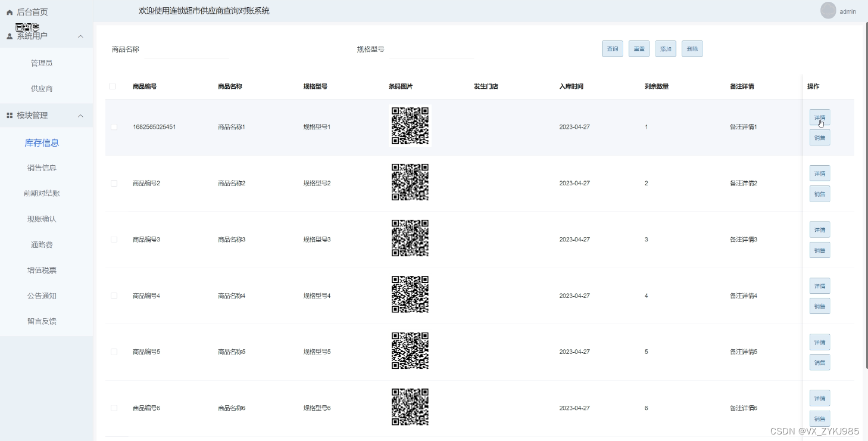Go to 销售信息 in the sidebar

pyautogui.click(x=42, y=168)
